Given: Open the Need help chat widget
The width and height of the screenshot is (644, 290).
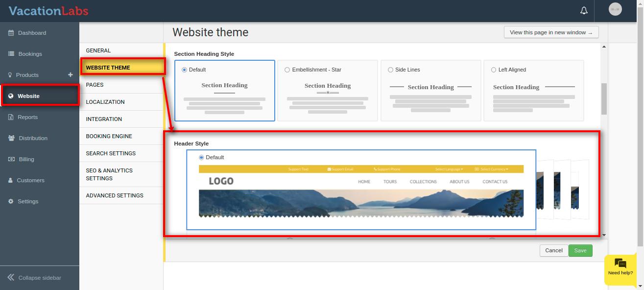Looking at the screenshot, I should coord(620,267).
